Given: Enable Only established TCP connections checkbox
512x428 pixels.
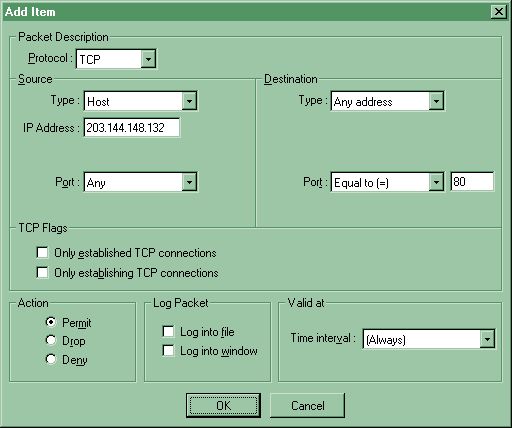Looking at the screenshot, I should click(42, 252).
